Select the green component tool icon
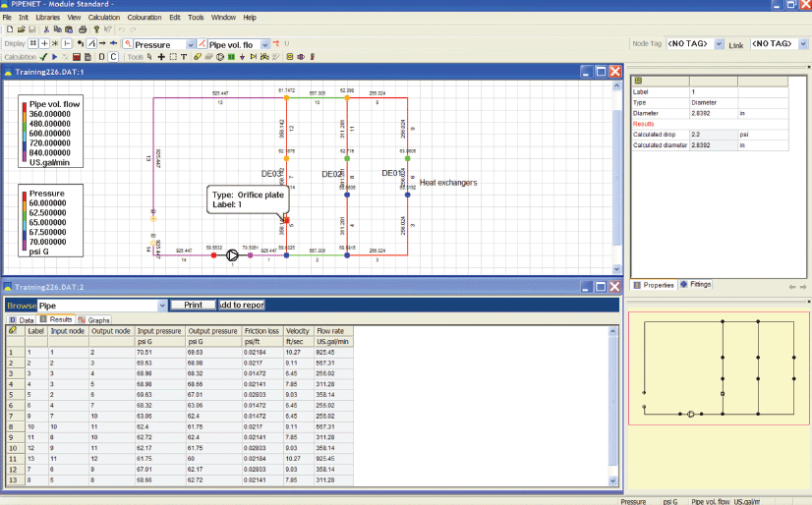Viewport: 812px width, 505px height. 231,57
